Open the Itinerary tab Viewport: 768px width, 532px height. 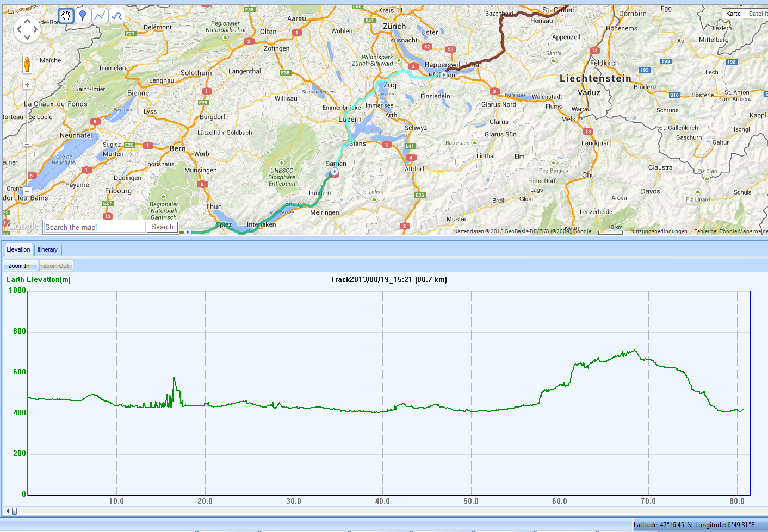pos(47,249)
